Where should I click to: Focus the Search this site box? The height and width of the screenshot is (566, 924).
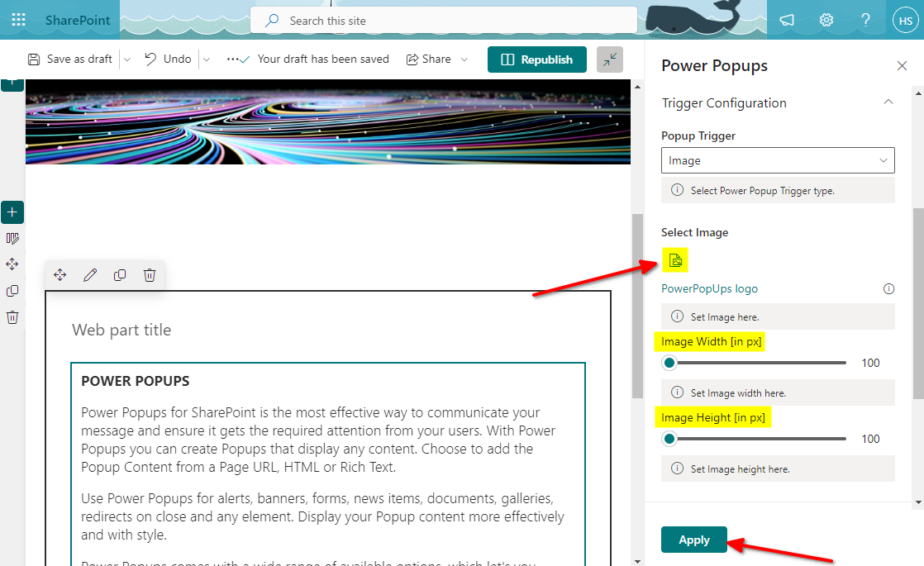click(444, 21)
